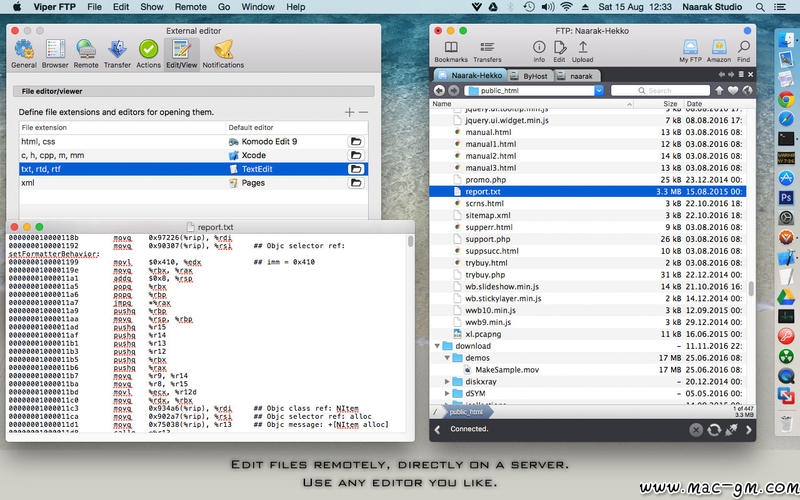Image resolution: width=800 pixels, height=500 pixels.
Task: Open the Go menu
Action: tap(223, 7)
